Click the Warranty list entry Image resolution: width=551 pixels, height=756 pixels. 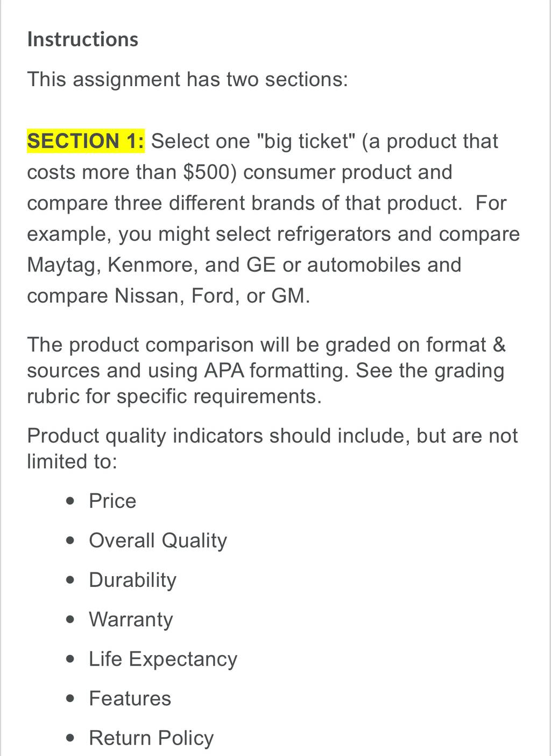tap(131, 620)
